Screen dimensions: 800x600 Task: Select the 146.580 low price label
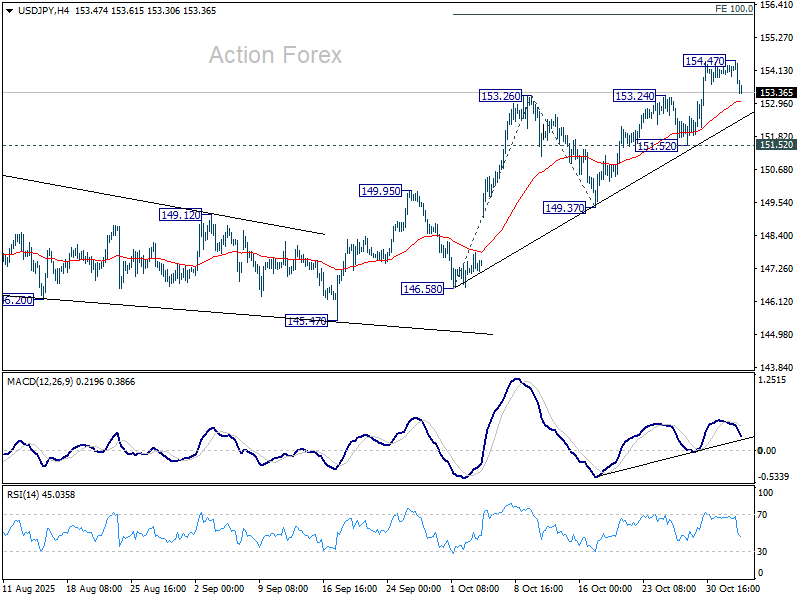pos(423,287)
